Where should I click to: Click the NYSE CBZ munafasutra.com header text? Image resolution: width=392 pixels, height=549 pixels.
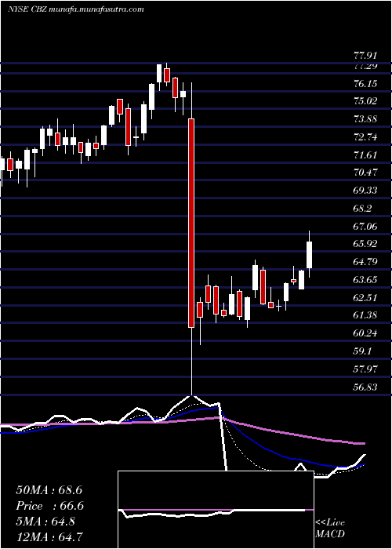coord(75,9)
